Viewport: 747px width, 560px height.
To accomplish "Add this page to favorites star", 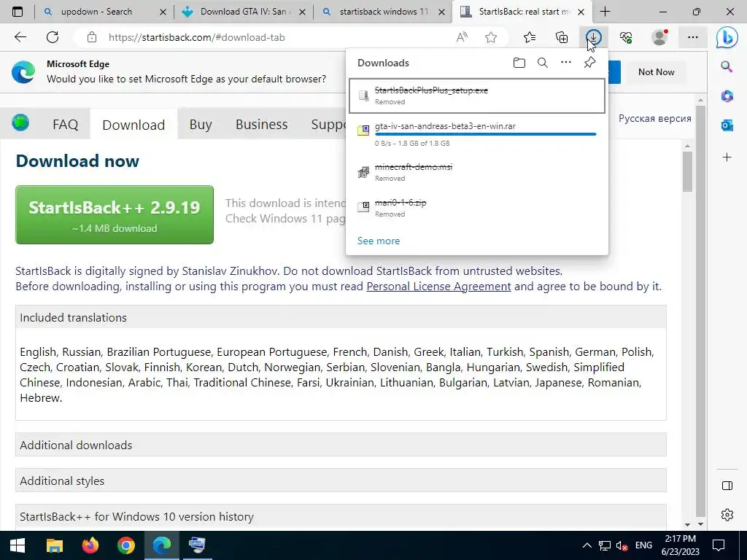I will click(x=491, y=37).
